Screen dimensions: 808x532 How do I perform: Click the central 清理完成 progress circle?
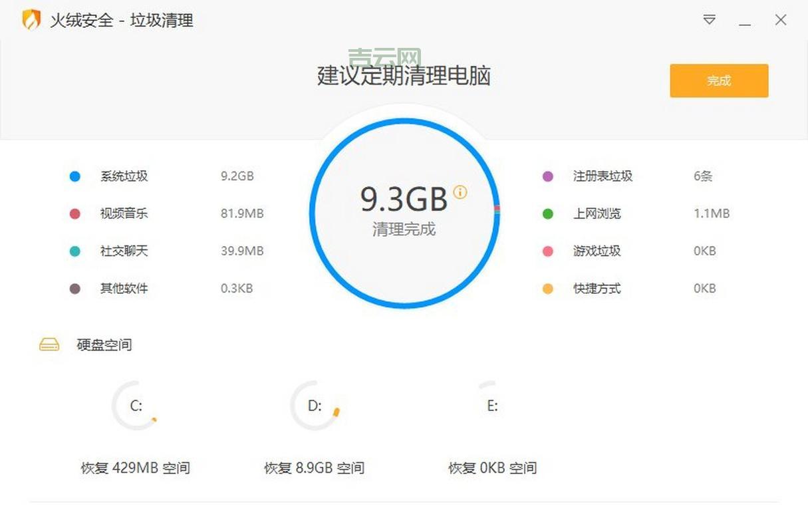[x=404, y=213]
